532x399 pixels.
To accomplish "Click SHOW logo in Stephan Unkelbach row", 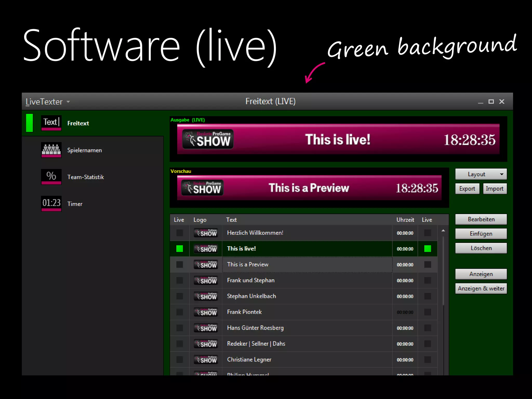I will pyautogui.click(x=206, y=296).
